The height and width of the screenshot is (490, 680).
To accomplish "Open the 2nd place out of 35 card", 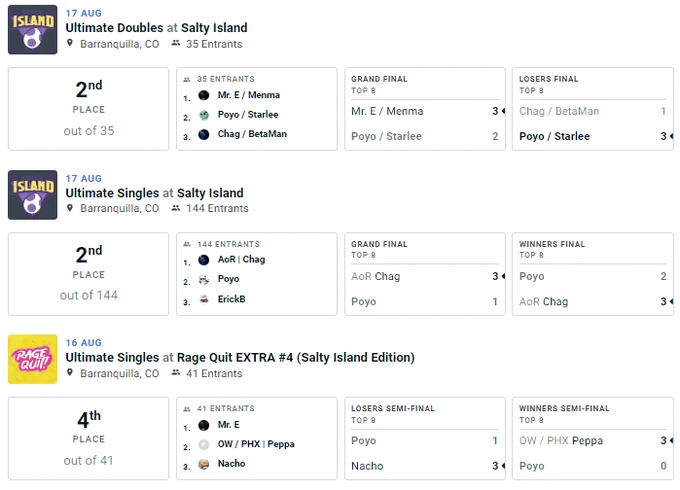I will click(88, 109).
